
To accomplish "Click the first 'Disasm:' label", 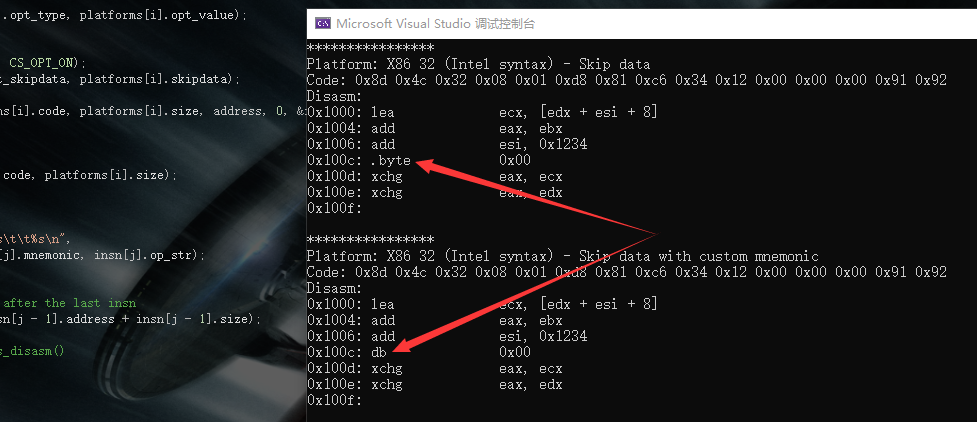I will (x=334, y=96).
